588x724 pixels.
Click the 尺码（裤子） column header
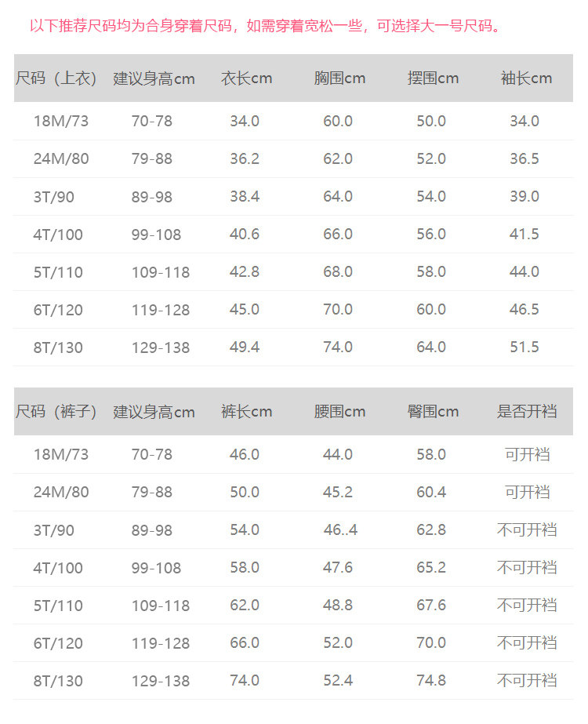point(56,412)
